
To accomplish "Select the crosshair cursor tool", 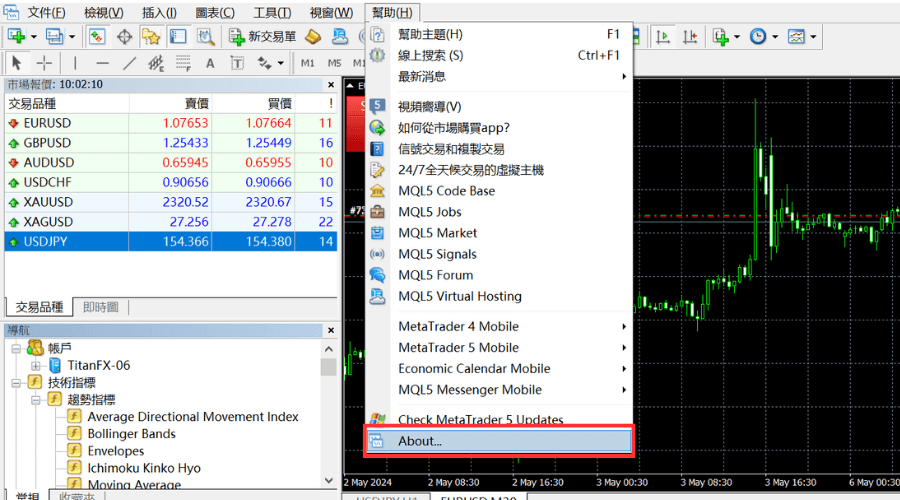I will pyautogui.click(x=44, y=63).
